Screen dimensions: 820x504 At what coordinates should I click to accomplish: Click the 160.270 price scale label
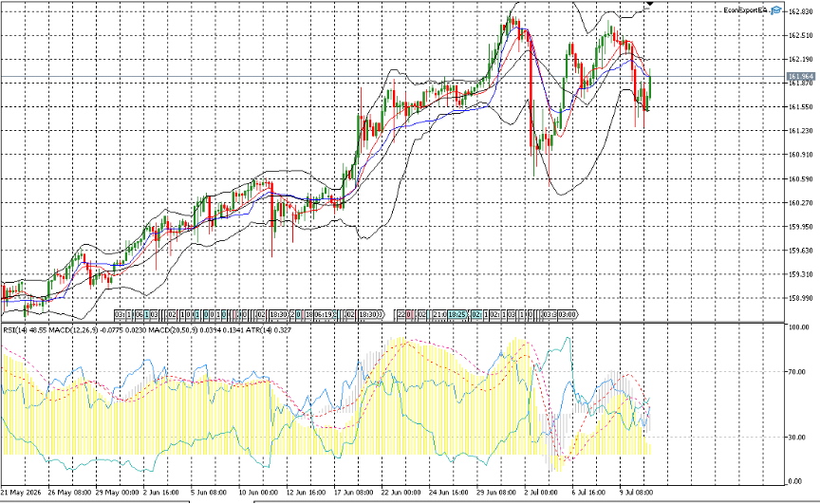[800, 203]
